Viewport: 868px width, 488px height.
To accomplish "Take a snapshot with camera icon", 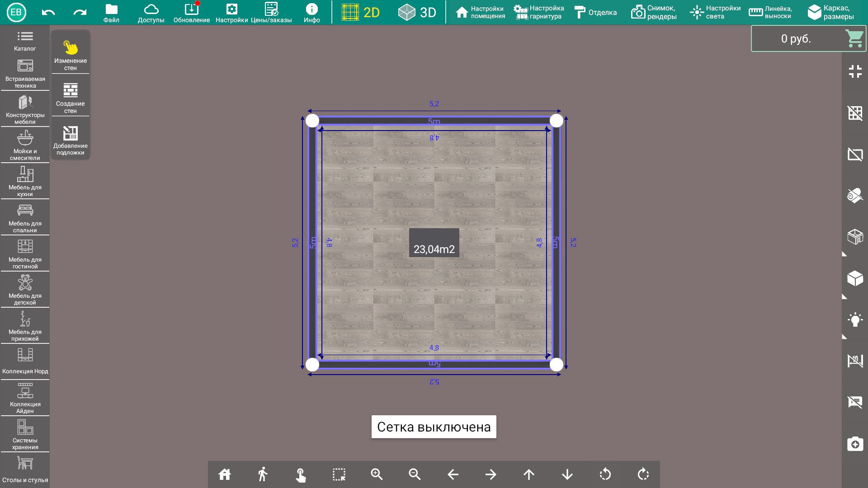I will (855, 444).
